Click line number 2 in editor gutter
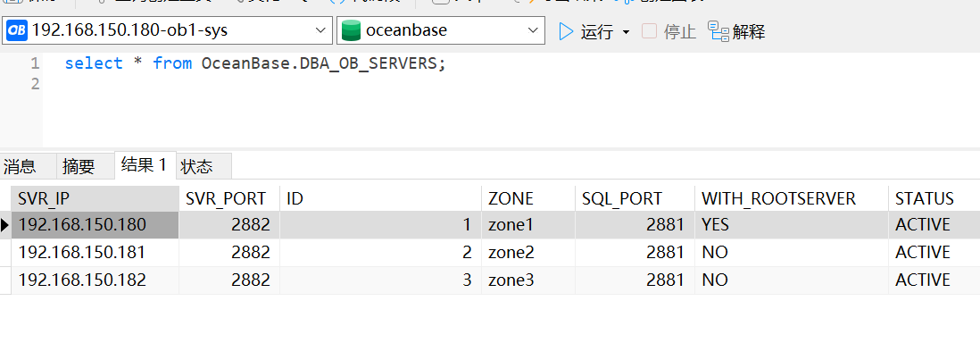The image size is (980, 343). pos(35,83)
